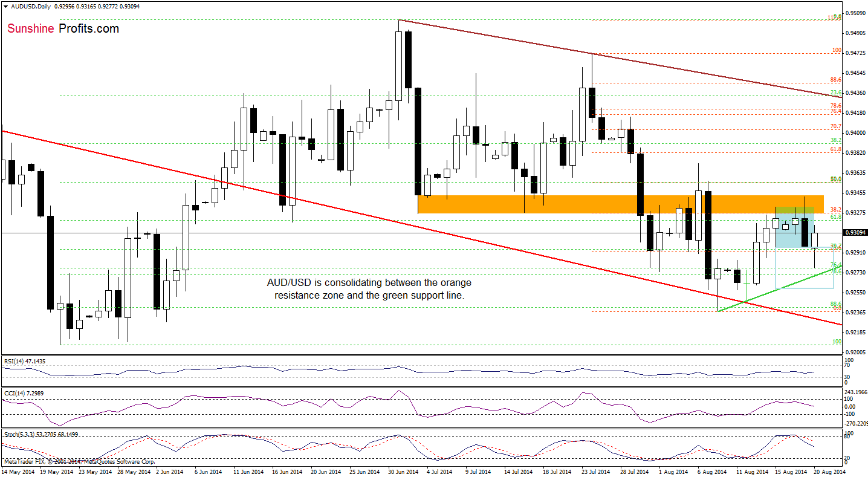Click the 20 Jun 2014 date label
868x477 pixels.
(326, 471)
